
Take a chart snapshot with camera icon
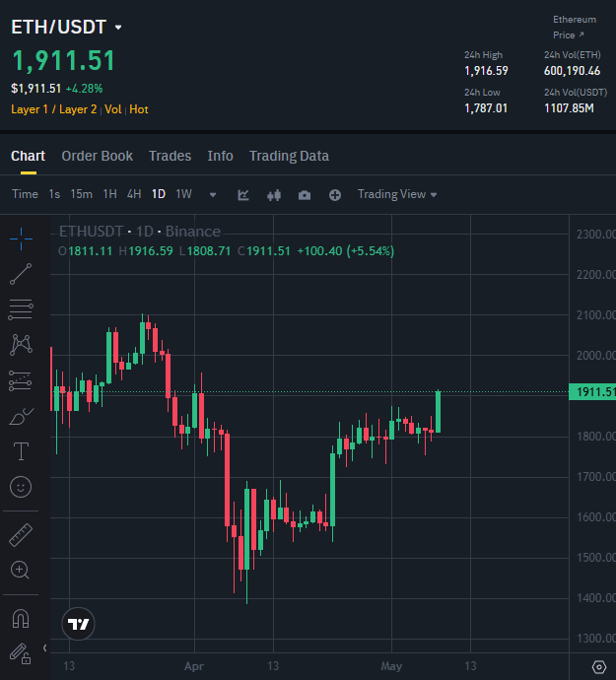pyautogui.click(x=305, y=195)
